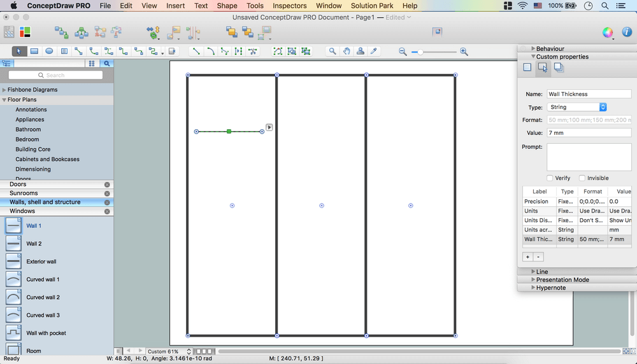This screenshot has width=637, height=364.
Task: Open the color wheel picker
Action: 608,32
